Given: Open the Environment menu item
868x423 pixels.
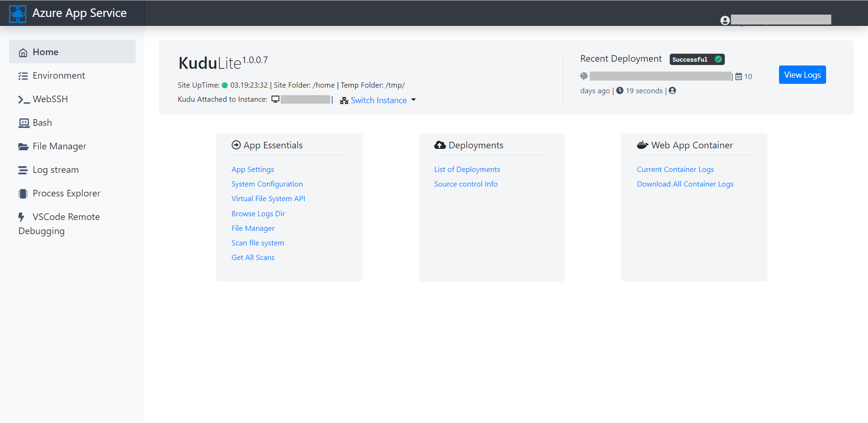Looking at the screenshot, I should click(x=59, y=76).
